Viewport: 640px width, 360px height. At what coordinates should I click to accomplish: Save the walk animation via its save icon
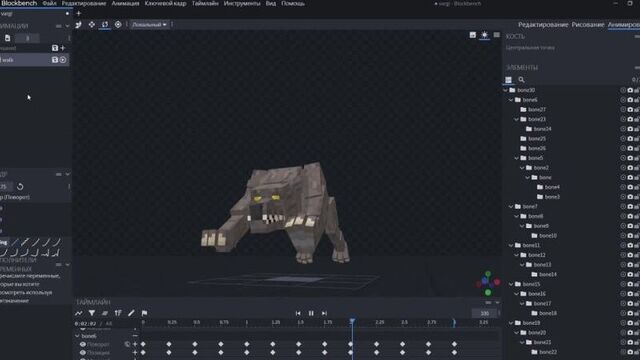pyautogui.click(x=55, y=60)
